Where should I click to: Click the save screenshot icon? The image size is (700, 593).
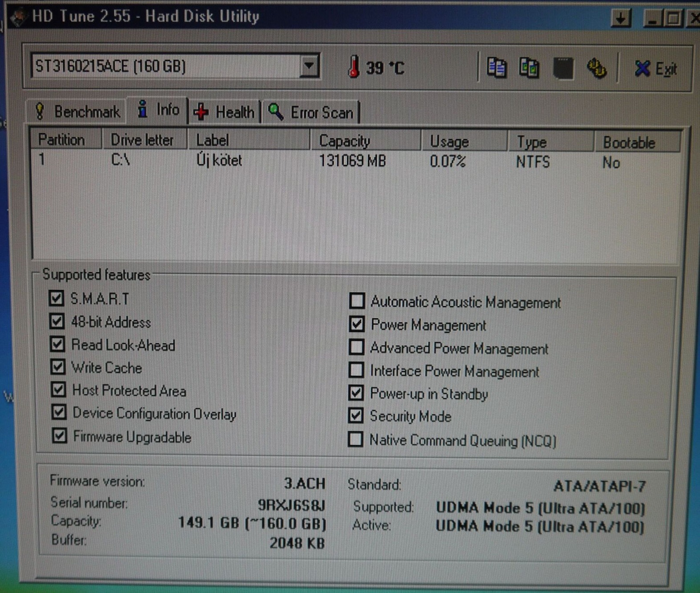(x=563, y=69)
